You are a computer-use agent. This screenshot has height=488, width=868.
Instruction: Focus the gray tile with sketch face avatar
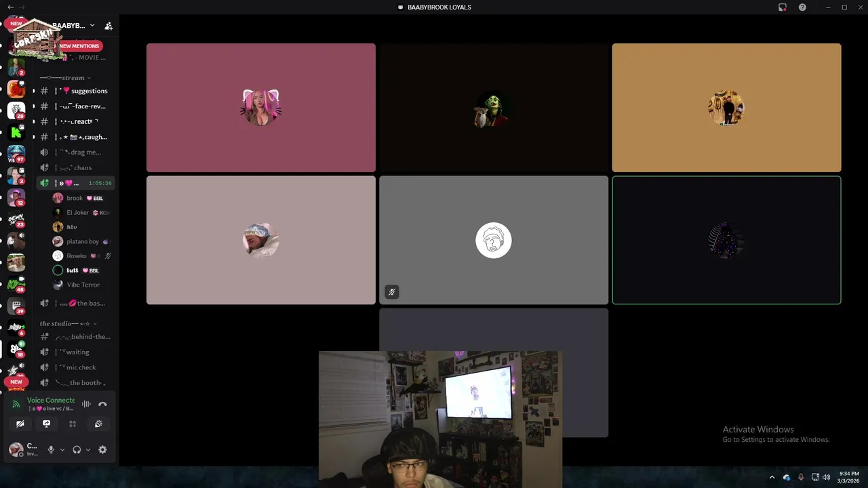pos(494,240)
